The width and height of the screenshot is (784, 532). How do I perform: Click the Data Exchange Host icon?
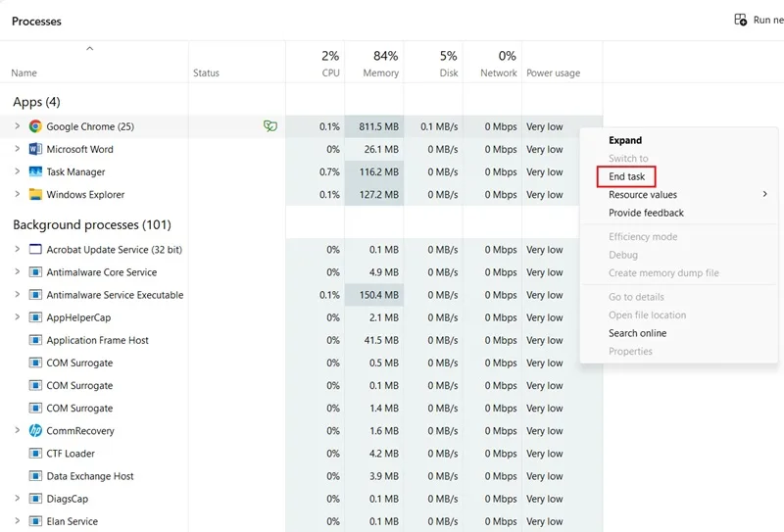coord(35,476)
